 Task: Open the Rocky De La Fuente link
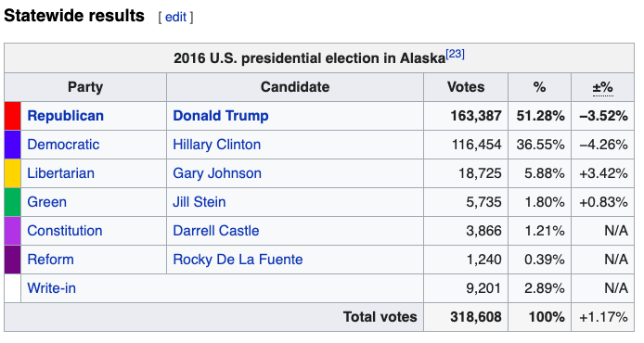click(x=238, y=260)
